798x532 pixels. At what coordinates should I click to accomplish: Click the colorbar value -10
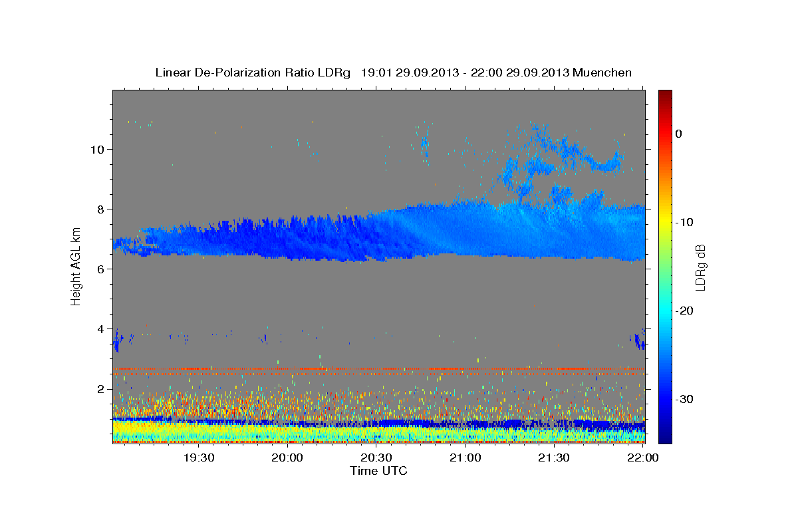pos(684,222)
